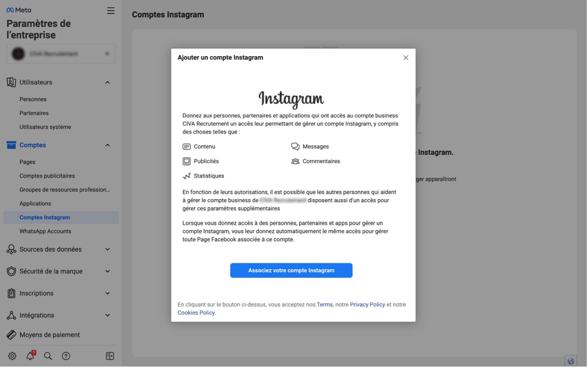Open the help question mark icon
Screen dimensions: 588x368
pyautogui.click(x=66, y=356)
